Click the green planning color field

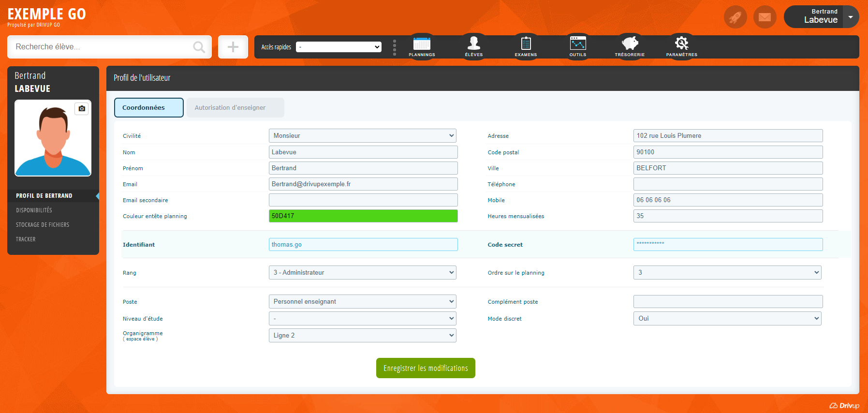coord(363,216)
